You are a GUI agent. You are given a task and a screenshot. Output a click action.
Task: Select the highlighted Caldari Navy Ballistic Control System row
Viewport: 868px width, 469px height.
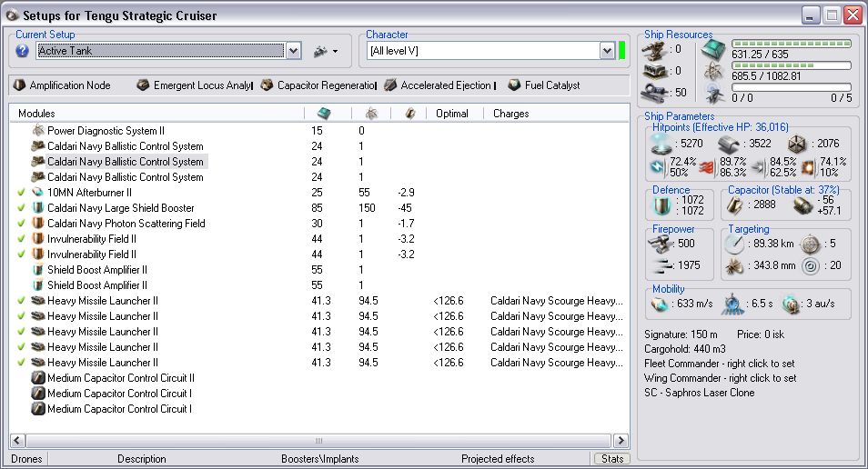coord(119,162)
